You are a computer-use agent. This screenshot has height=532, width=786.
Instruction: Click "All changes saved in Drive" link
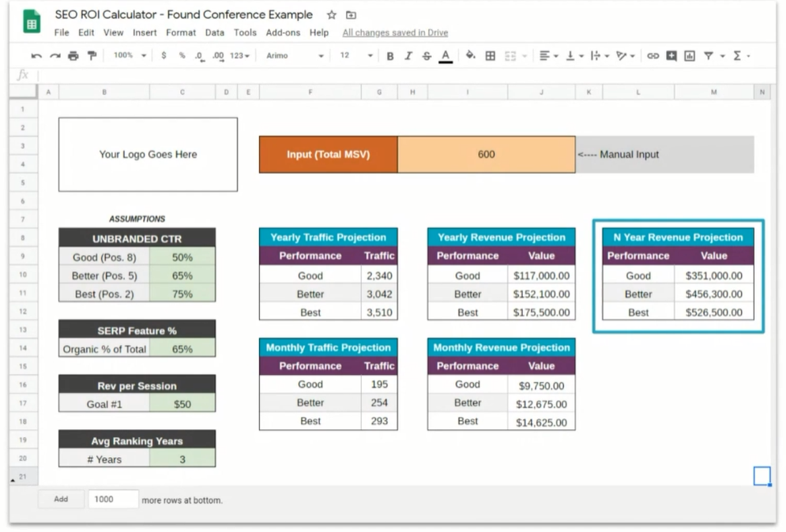coord(395,32)
